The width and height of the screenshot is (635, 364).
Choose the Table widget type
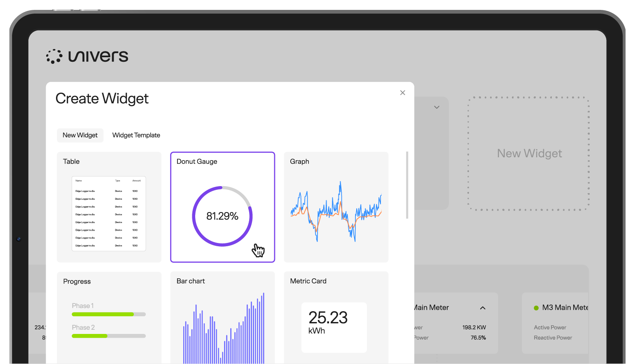point(109,207)
